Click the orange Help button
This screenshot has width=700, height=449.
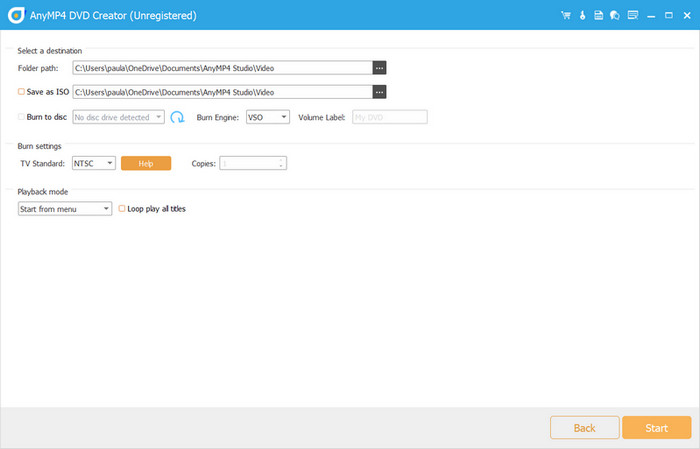point(146,163)
